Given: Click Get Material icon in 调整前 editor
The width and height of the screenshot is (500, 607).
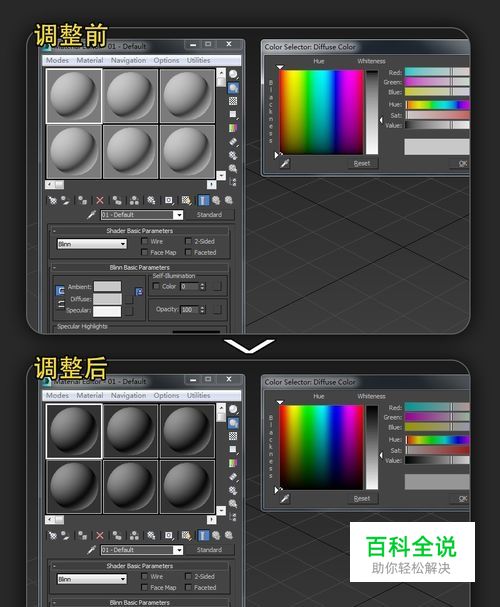Looking at the screenshot, I should point(52,200).
